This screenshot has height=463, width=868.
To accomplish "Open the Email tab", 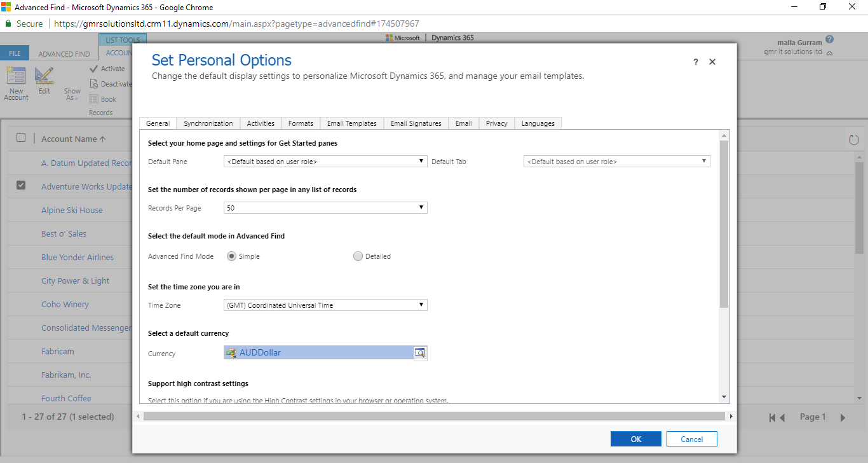I will 464,123.
